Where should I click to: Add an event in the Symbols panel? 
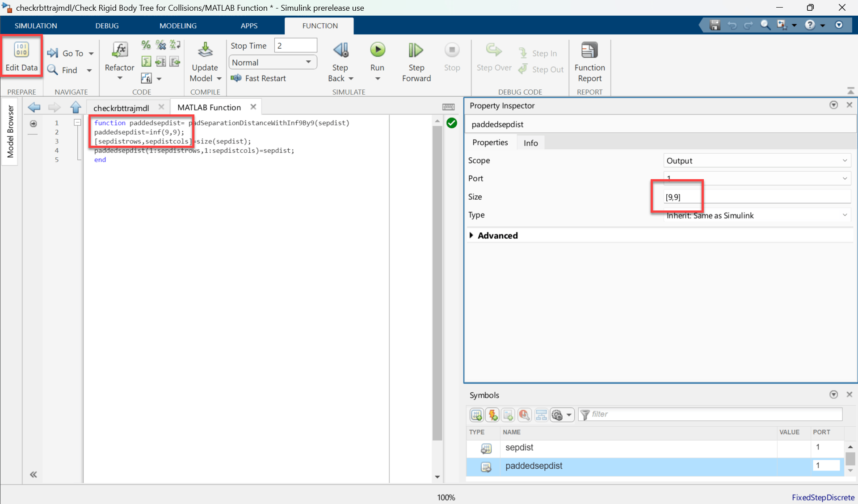coord(492,415)
